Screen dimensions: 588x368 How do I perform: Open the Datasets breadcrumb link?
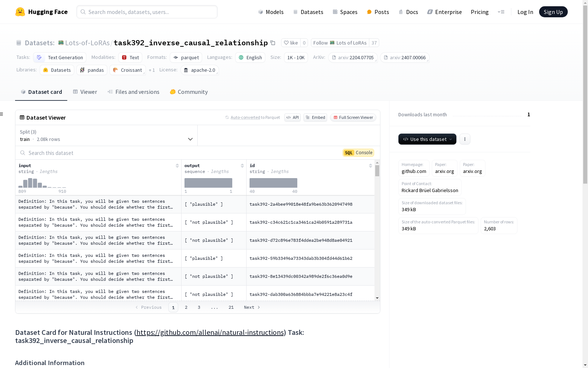[x=39, y=43]
